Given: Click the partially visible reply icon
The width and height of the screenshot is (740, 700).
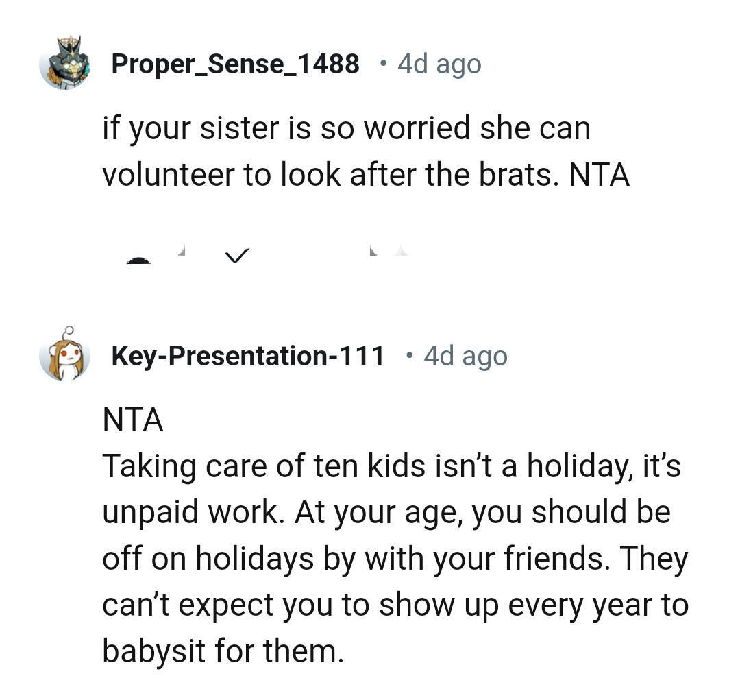Looking at the screenshot, I should click(373, 252).
